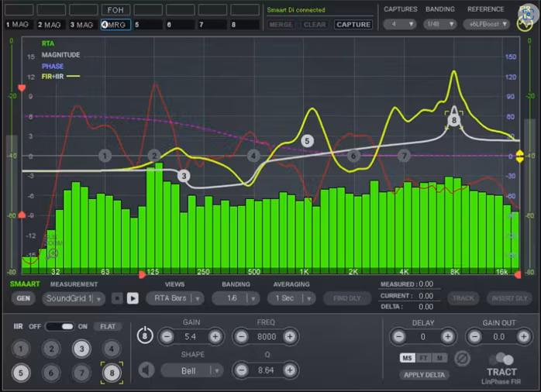
Task: Toggle IIR band 3 button
Action: tap(82, 349)
